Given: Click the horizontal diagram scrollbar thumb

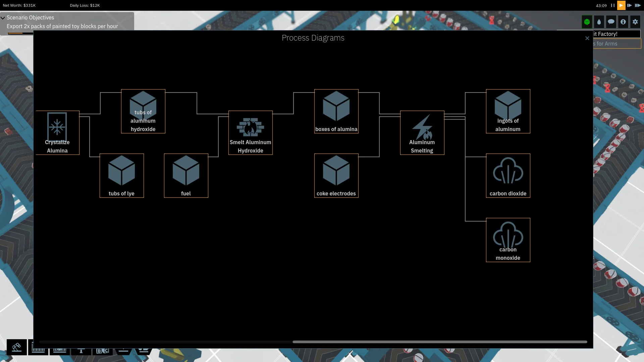Looking at the screenshot, I should 439,342.
